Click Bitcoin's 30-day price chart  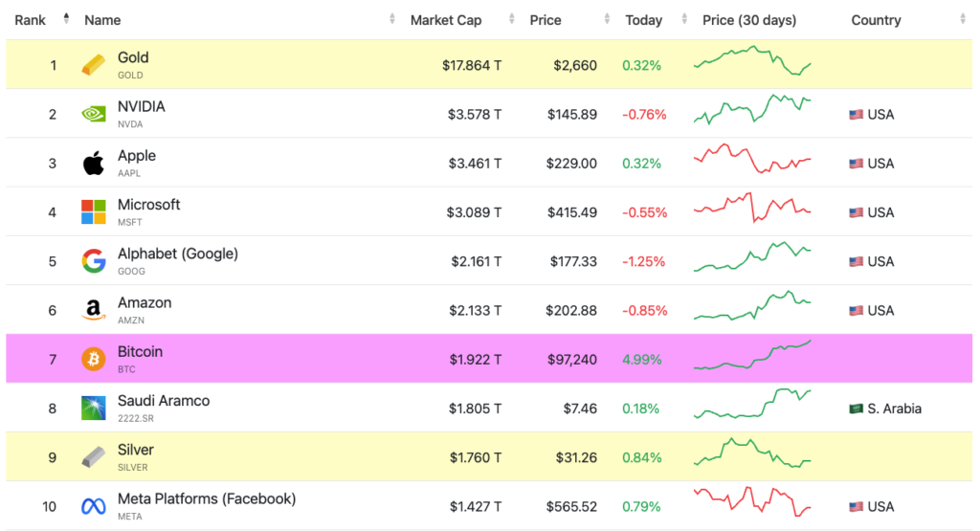click(x=752, y=356)
